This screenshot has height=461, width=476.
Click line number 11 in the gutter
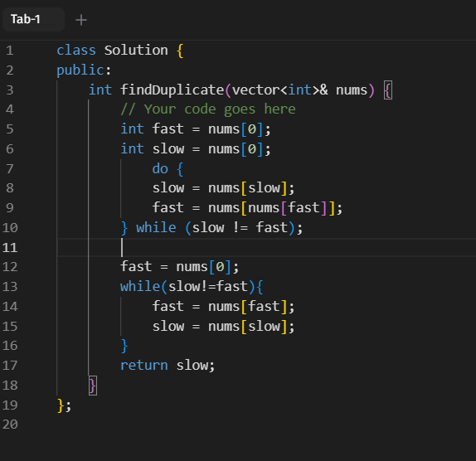click(10, 248)
